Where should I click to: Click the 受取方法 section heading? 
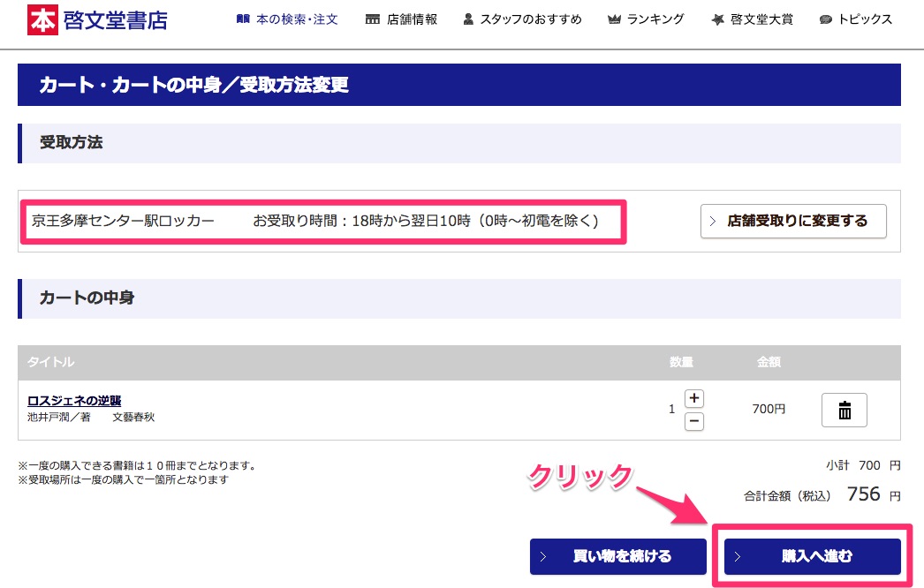click(x=72, y=142)
